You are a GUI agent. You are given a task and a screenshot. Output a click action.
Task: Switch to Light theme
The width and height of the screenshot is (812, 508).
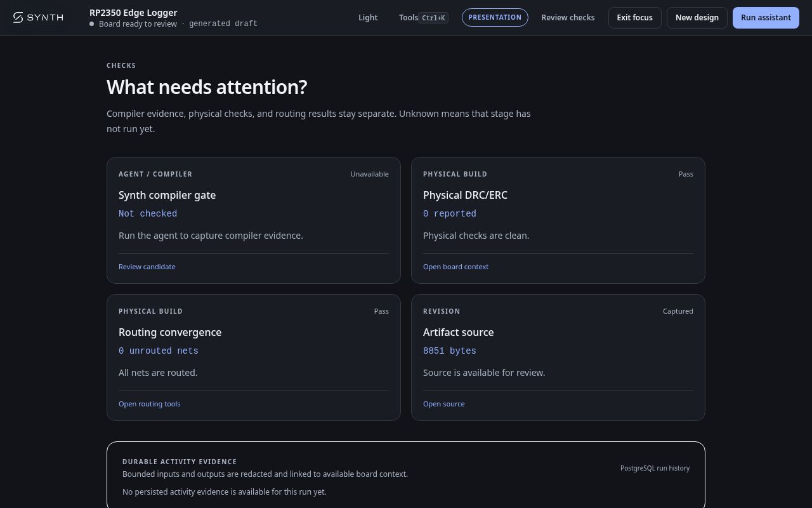[x=368, y=17]
